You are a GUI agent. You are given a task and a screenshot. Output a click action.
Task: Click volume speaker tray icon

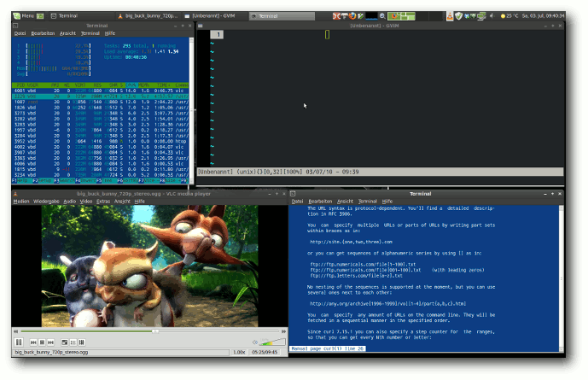pos(492,15)
